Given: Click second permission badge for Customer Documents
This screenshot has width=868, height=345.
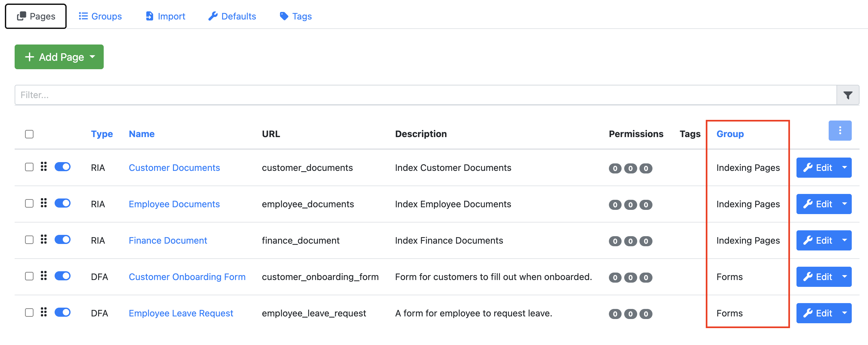Looking at the screenshot, I should pyautogui.click(x=630, y=168).
